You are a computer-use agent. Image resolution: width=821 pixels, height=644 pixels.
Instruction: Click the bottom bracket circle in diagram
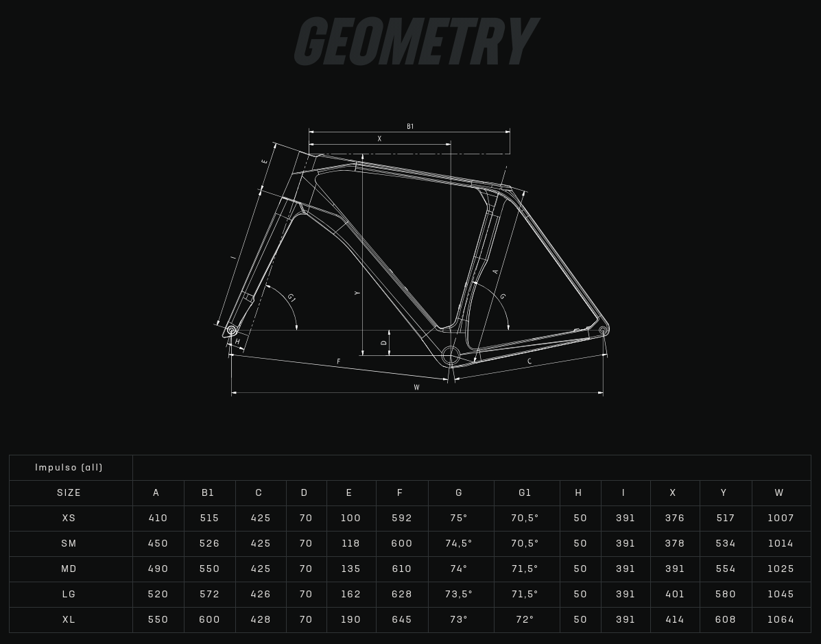(x=450, y=355)
